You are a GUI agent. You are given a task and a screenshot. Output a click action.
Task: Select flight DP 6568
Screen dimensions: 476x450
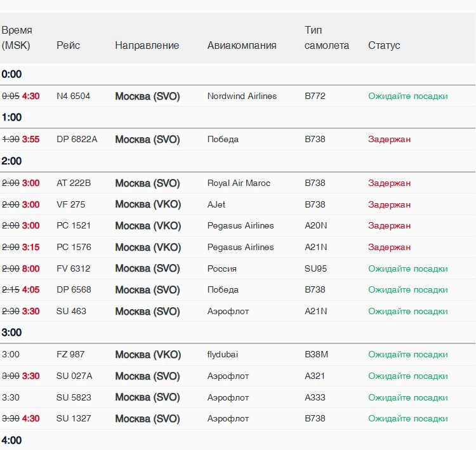tap(74, 289)
